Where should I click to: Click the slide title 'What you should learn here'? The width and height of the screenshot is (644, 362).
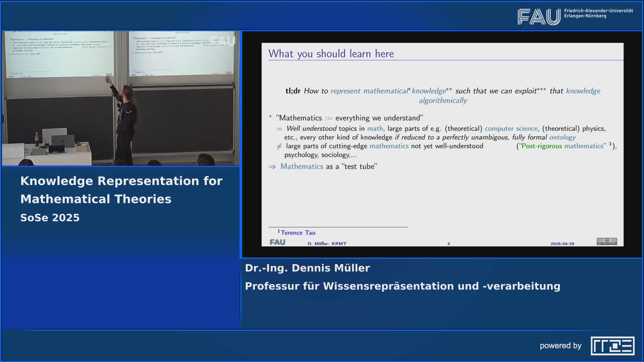(331, 54)
